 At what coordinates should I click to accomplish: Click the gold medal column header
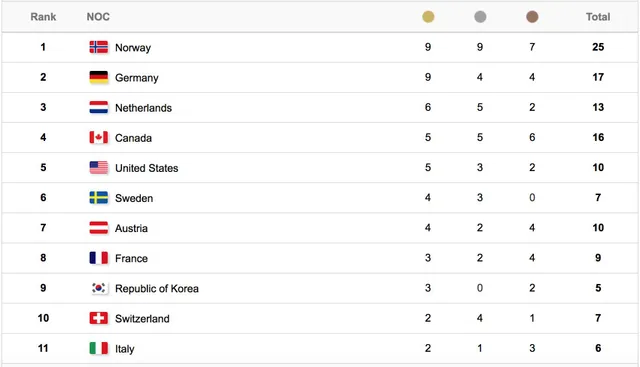tap(428, 17)
